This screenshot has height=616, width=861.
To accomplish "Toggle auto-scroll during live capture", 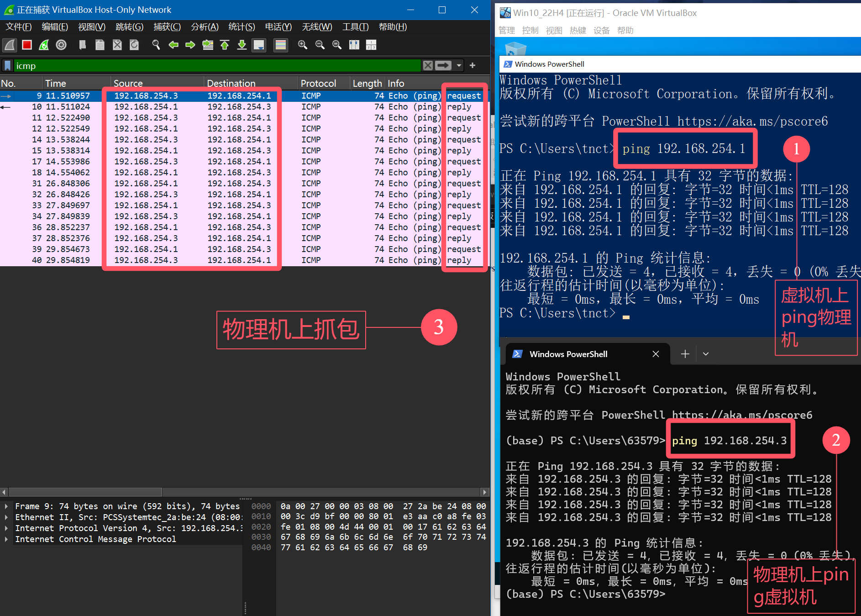I will click(259, 45).
